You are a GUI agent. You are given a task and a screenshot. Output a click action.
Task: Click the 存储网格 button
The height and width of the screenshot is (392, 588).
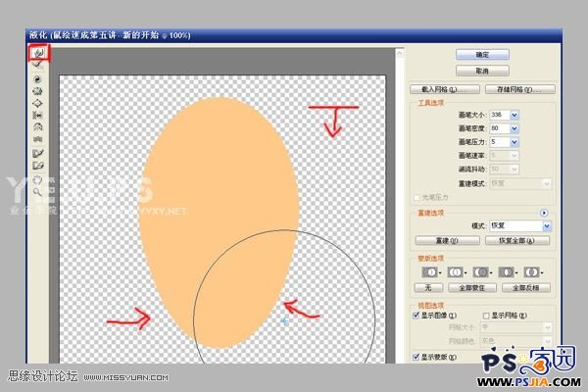pyautogui.click(x=519, y=89)
